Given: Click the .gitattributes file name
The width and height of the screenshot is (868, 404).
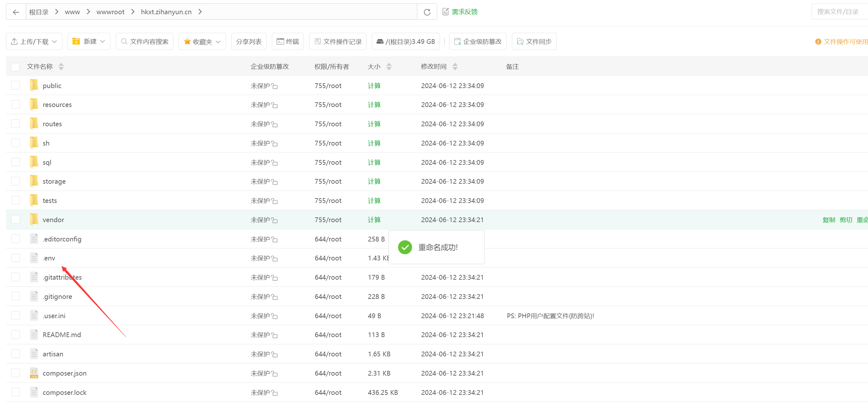Looking at the screenshot, I should pyautogui.click(x=62, y=277).
